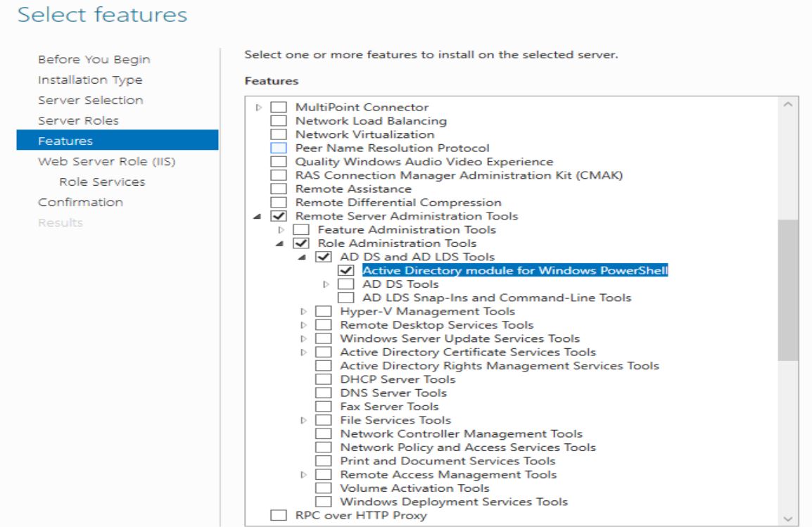The width and height of the screenshot is (812, 527).
Task: Check the Network Load Balancing checkbox
Action: coord(280,121)
